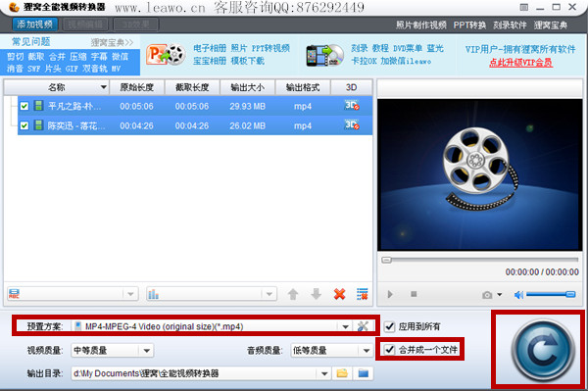Click the 狸窝宝典>> link
This screenshot has height=391, width=588.
click(112, 42)
